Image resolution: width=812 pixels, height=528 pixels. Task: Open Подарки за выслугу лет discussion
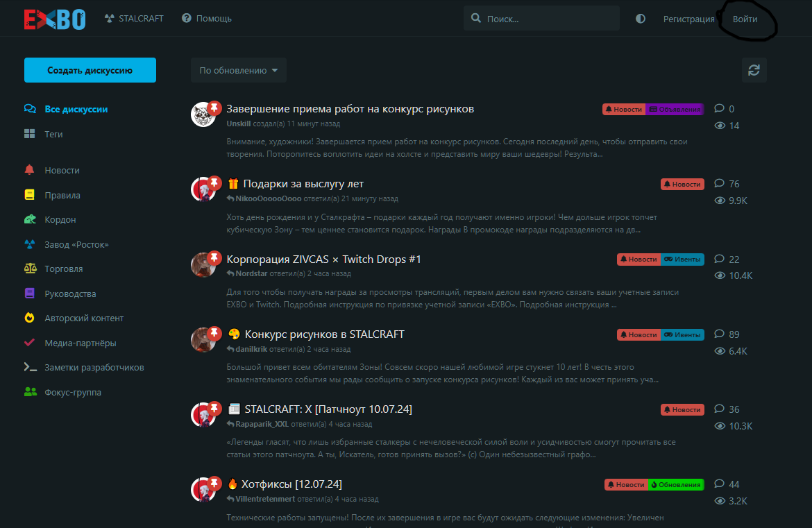pyautogui.click(x=303, y=184)
